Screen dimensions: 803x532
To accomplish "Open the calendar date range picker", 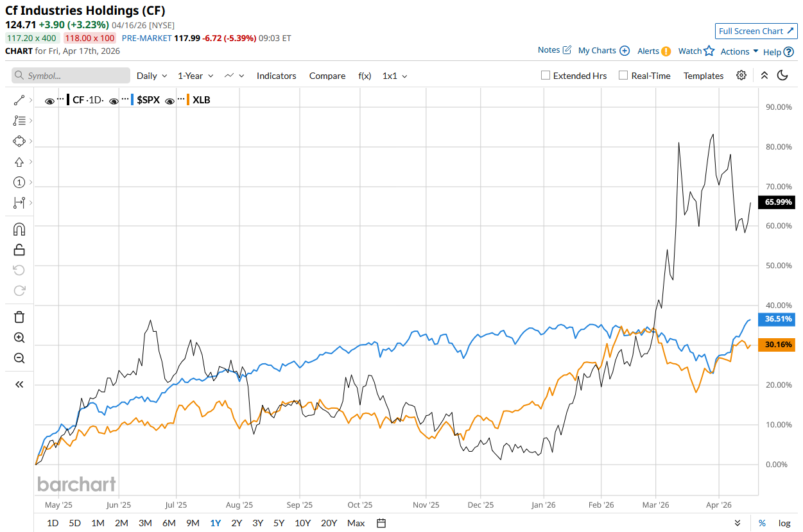I will [x=381, y=523].
